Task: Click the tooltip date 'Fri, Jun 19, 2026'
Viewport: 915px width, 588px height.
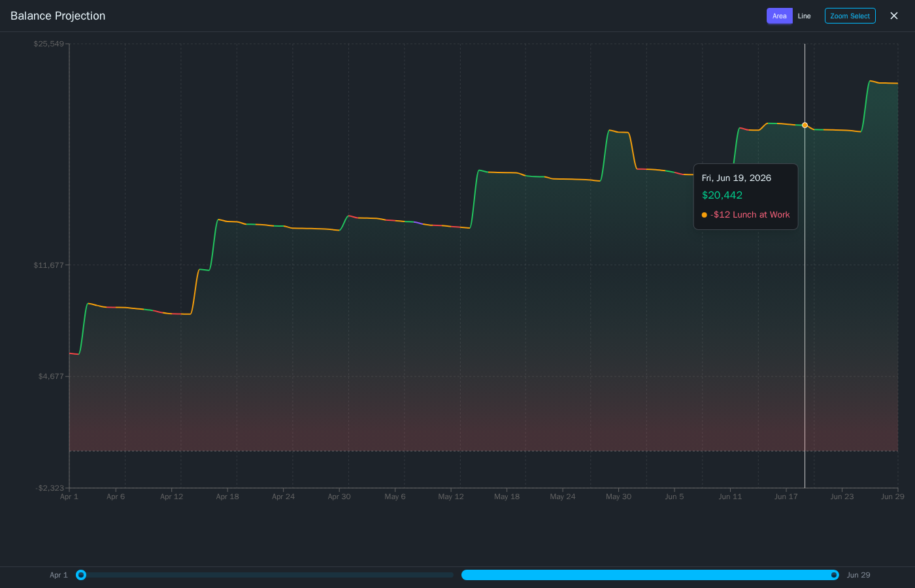Action: pos(735,178)
